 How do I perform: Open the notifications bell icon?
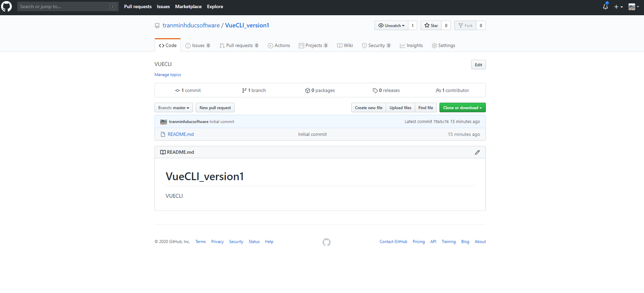605,7
